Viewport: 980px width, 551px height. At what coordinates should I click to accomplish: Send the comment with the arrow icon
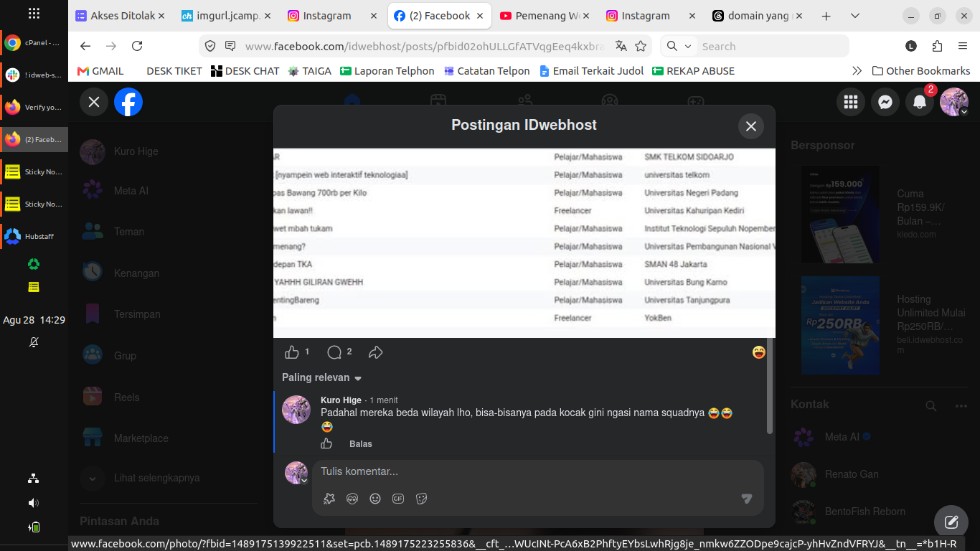(x=746, y=499)
